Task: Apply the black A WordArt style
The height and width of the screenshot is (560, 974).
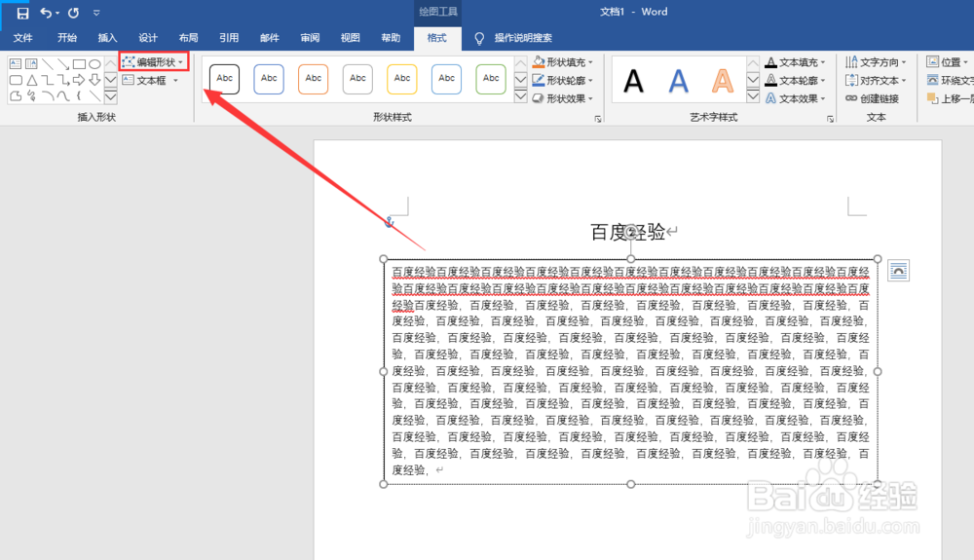Action: [634, 81]
